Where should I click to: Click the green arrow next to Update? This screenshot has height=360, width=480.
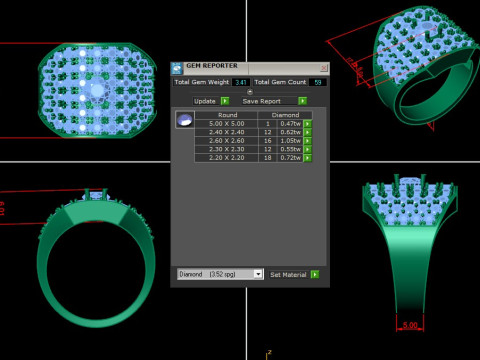pyautogui.click(x=225, y=101)
